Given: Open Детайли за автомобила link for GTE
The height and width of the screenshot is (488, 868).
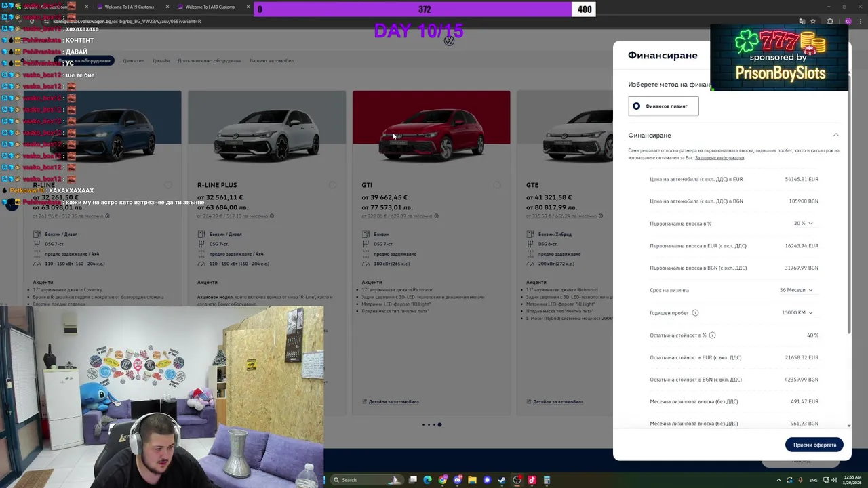Looking at the screenshot, I should click(x=557, y=401).
